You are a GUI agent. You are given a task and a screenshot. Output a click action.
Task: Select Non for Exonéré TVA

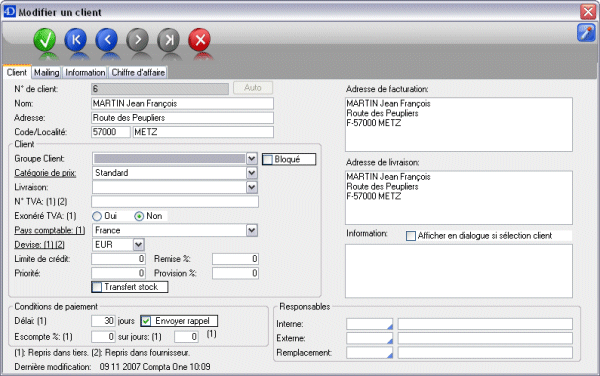(139, 216)
